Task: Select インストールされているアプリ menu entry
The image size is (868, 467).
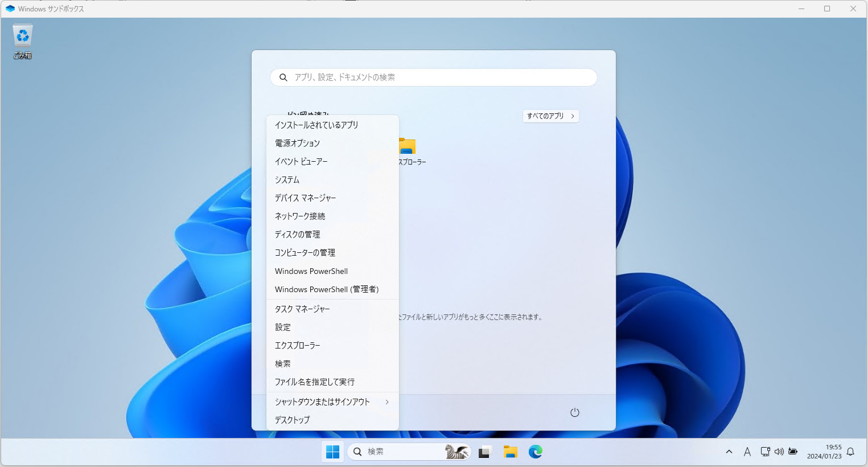Action: 332,125
